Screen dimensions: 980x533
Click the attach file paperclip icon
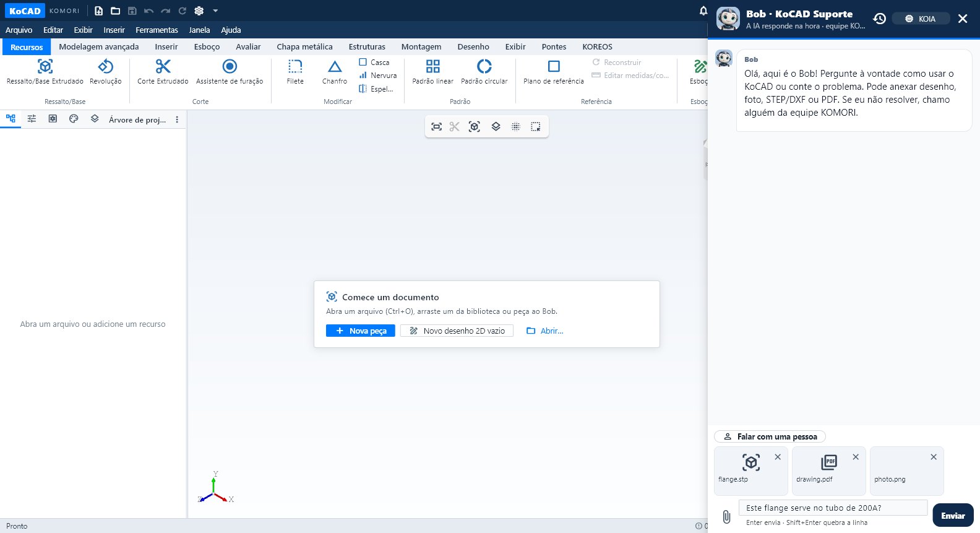(x=726, y=516)
